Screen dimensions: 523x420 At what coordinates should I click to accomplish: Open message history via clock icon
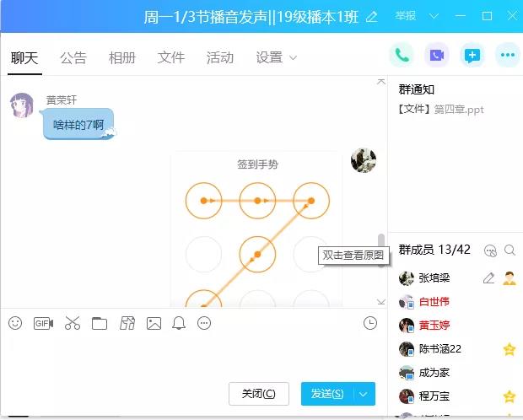pyautogui.click(x=369, y=323)
